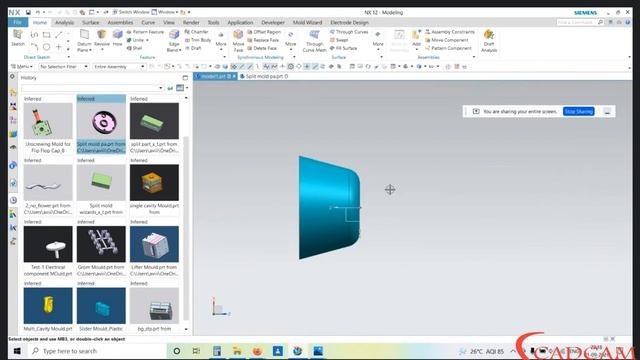Select the single cavity Mould.prt thumbnail
Viewport: 640px width, 360px height.
click(154, 182)
